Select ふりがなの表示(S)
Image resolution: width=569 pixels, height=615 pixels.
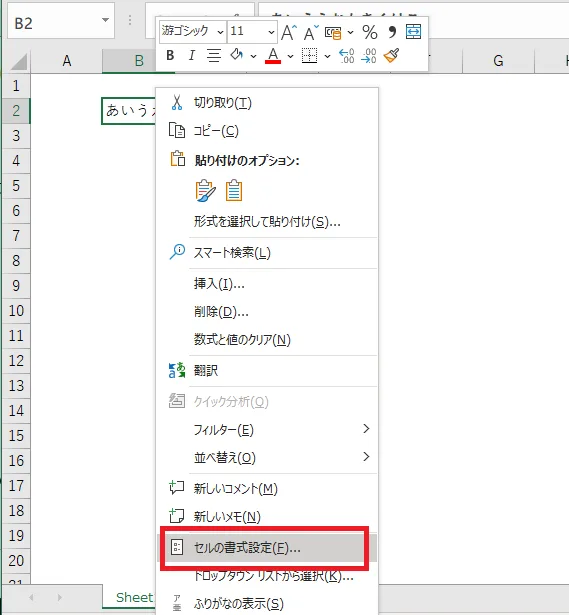pos(267,604)
